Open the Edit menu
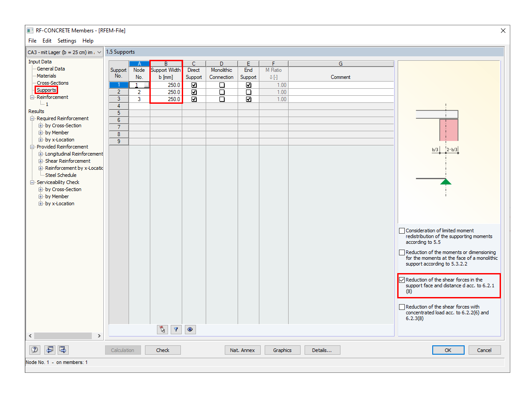The width and height of the screenshot is (532, 399). (47, 40)
